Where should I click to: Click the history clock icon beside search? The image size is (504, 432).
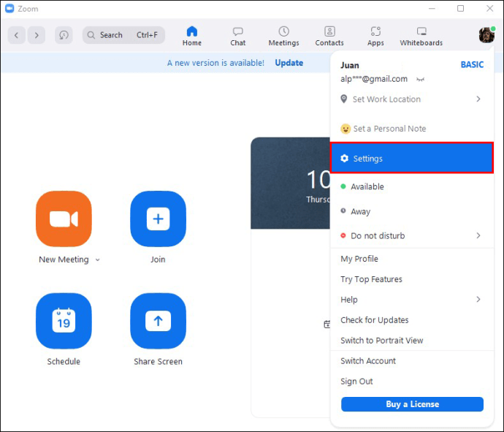pos(64,35)
